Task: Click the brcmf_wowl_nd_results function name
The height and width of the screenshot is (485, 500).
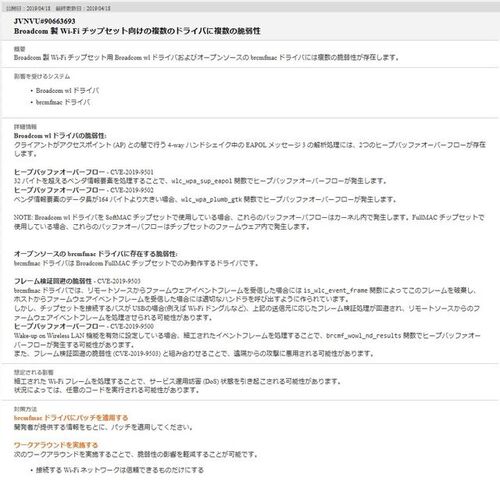Action: coord(363,336)
